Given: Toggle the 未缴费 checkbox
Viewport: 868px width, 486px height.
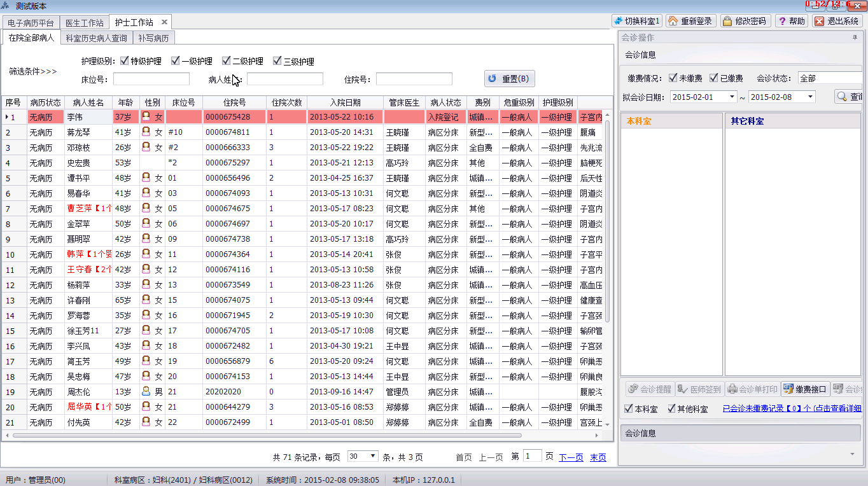Looking at the screenshot, I should tap(673, 78).
